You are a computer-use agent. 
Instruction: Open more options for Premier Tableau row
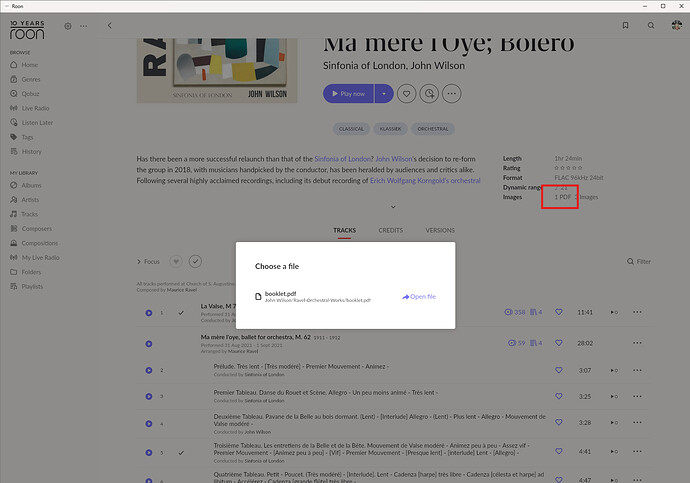(637, 396)
